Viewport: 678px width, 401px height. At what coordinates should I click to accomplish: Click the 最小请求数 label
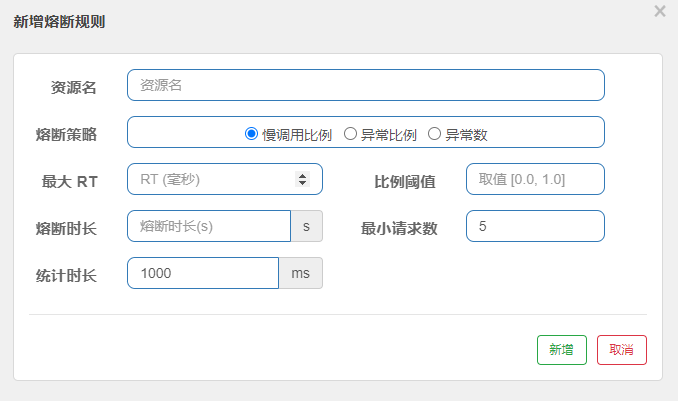(x=399, y=228)
